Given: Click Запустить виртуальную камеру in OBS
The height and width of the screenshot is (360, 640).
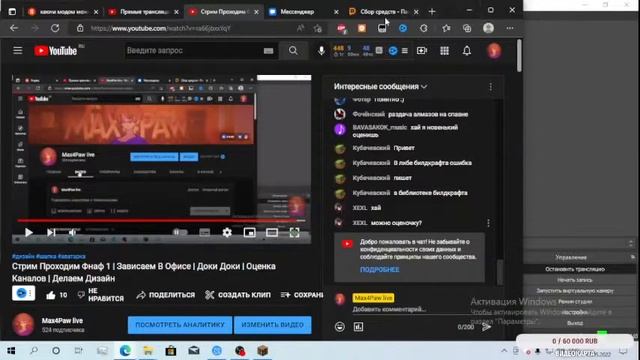Looking at the screenshot, I should point(575,291).
